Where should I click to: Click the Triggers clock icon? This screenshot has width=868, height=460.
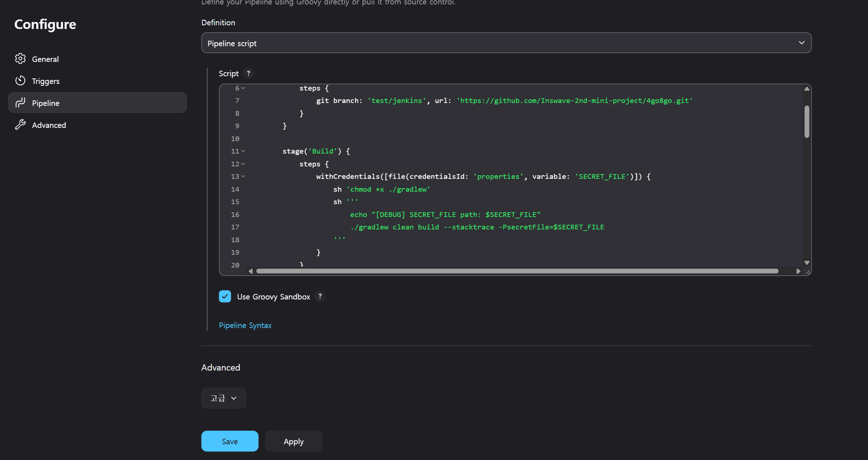tap(20, 81)
